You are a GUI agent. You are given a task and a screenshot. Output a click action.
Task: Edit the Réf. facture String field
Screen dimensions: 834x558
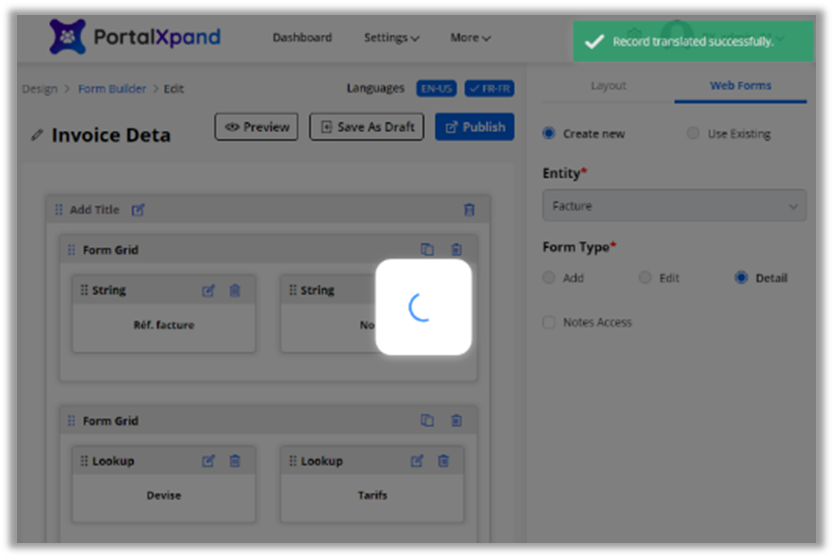tap(208, 291)
